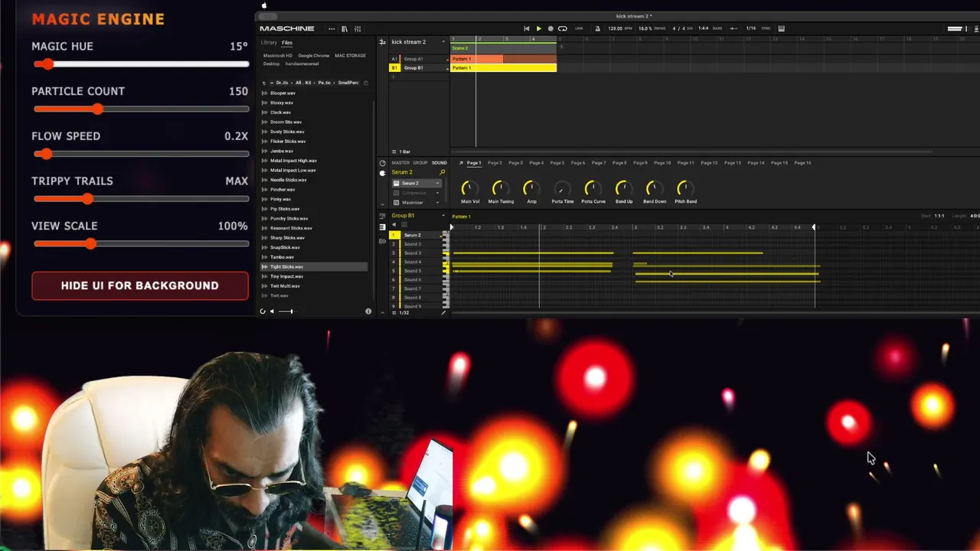
Task: Open the Maximizer plug-in slot dropdown
Action: click(438, 202)
